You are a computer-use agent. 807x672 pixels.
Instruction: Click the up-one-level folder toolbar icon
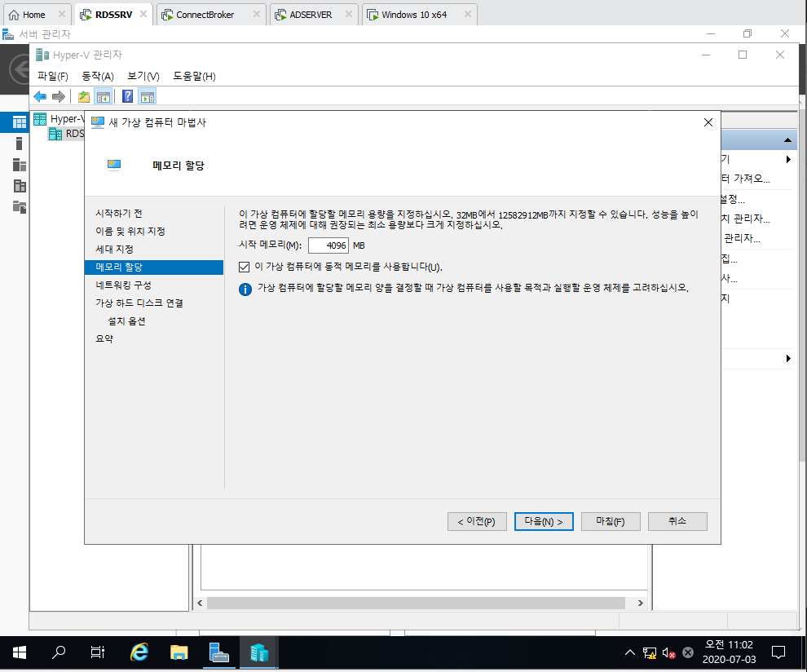(x=84, y=96)
